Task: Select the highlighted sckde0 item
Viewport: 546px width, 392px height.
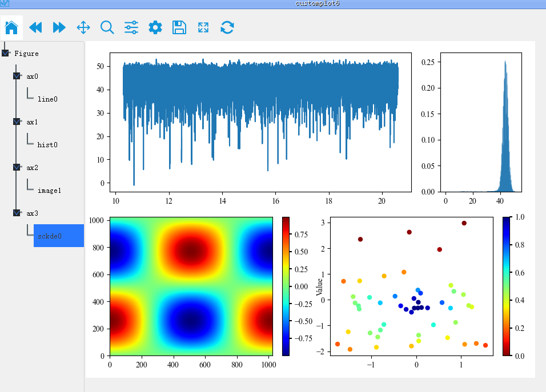Action: (59, 236)
